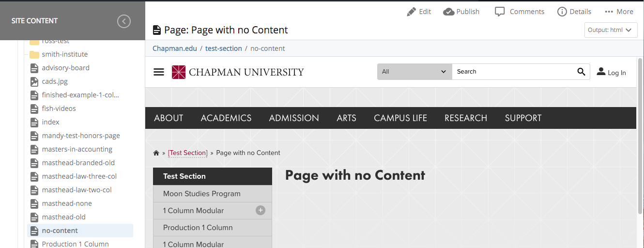
Task: Open the hamburger menu icon
Action: pyautogui.click(x=159, y=72)
